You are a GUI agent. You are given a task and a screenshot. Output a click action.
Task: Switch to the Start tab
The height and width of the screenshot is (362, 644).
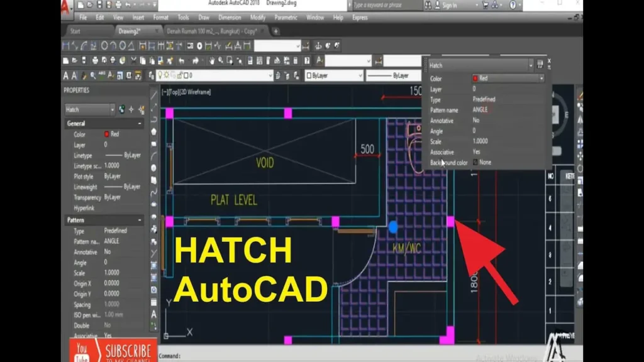point(75,31)
